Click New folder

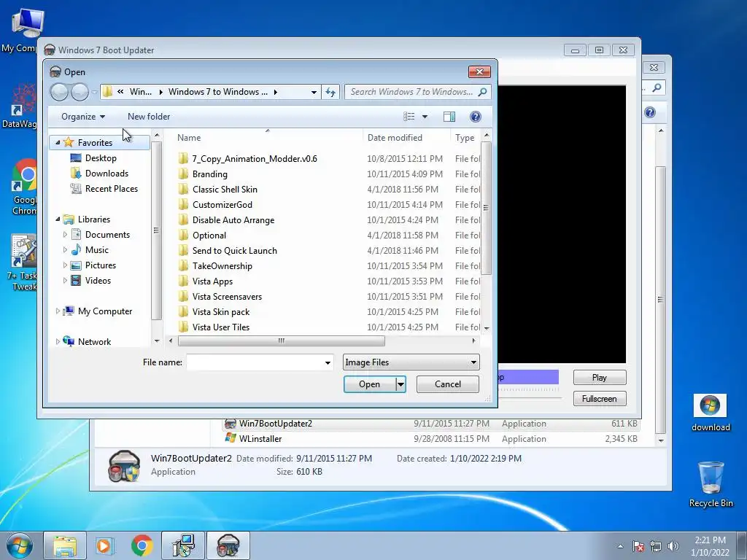(x=149, y=117)
